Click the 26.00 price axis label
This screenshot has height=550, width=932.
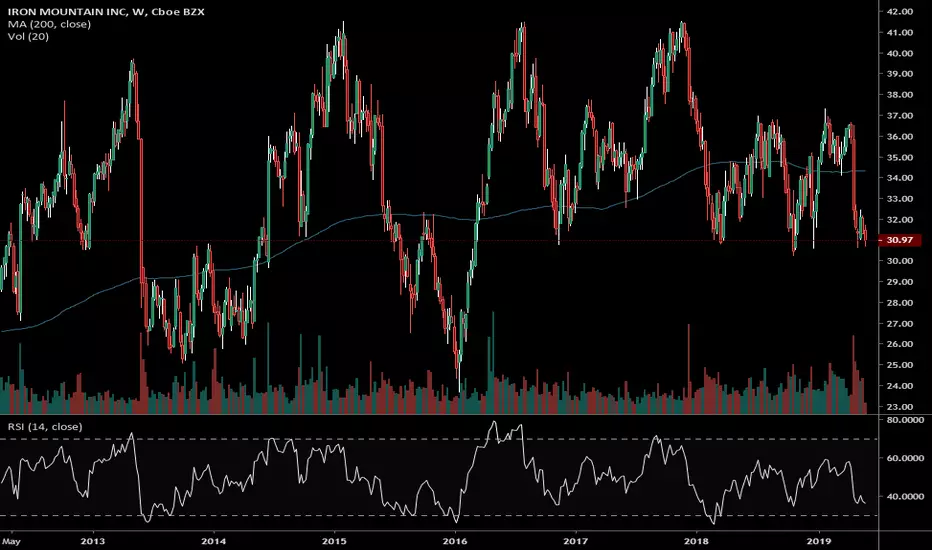click(899, 344)
